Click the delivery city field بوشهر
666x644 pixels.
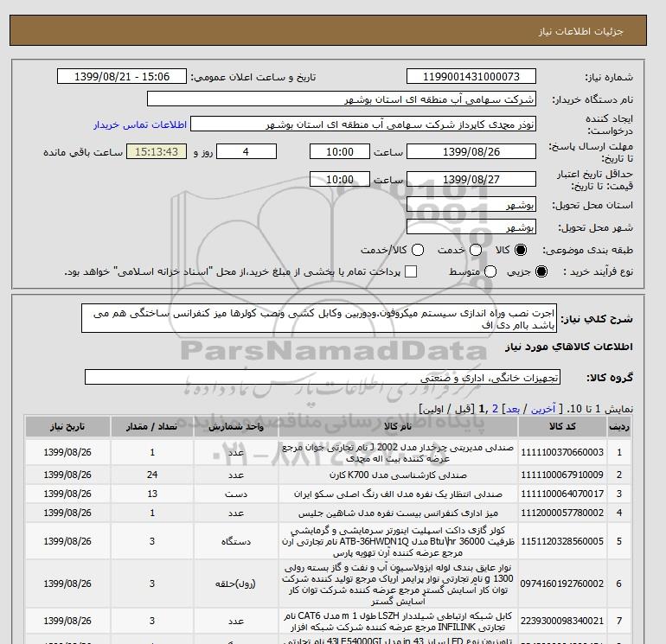coord(471,227)
